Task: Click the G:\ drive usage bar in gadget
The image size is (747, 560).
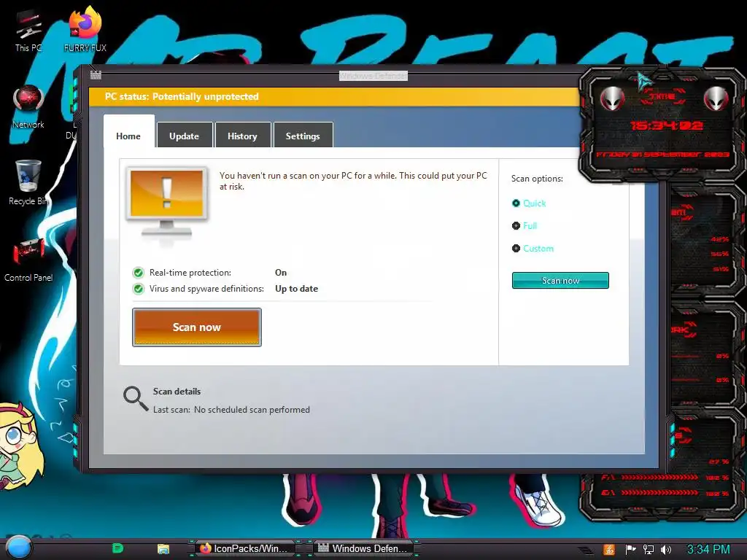Action: pos(659,493)
